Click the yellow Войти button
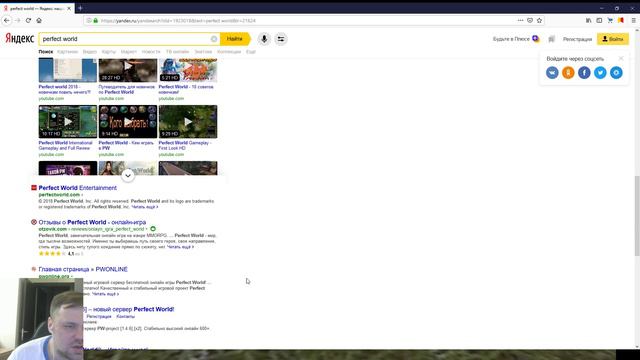The height and width of the screenshot is (360, 640). pos(613,39)
